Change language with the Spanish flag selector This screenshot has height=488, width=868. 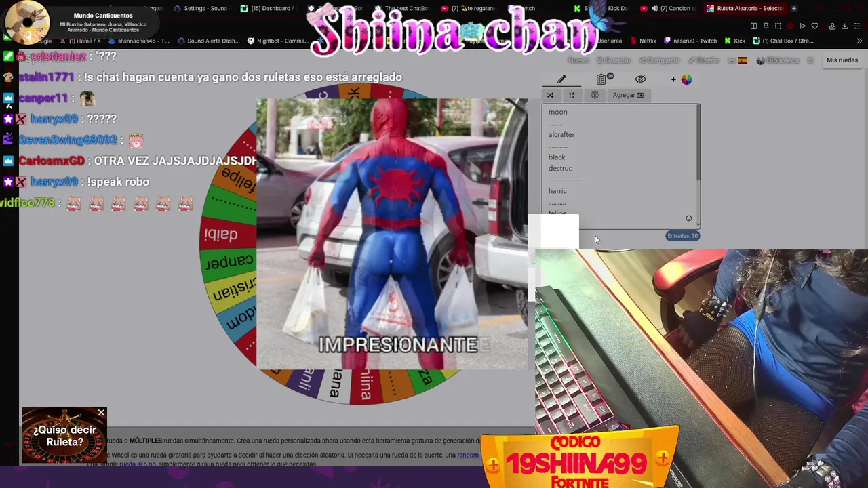[737, 60]
